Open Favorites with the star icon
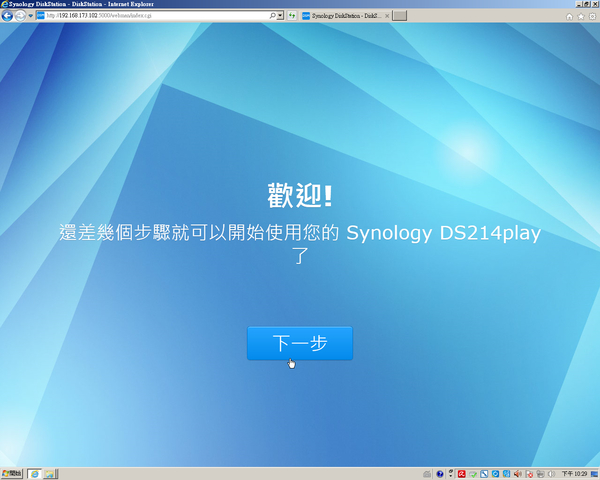Viewport: 600px width, 480px height. pos(581,17)
